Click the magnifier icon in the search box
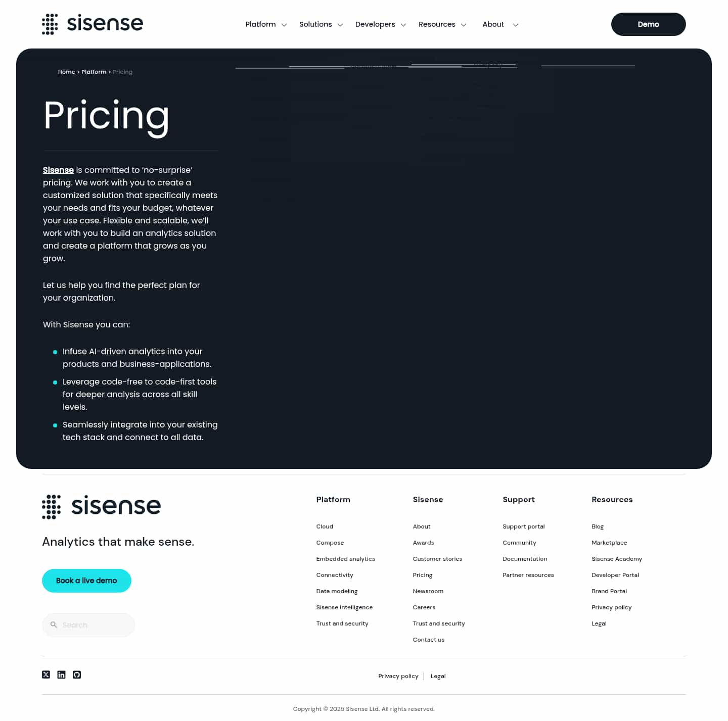728x721 pixels. click(54, 625)
